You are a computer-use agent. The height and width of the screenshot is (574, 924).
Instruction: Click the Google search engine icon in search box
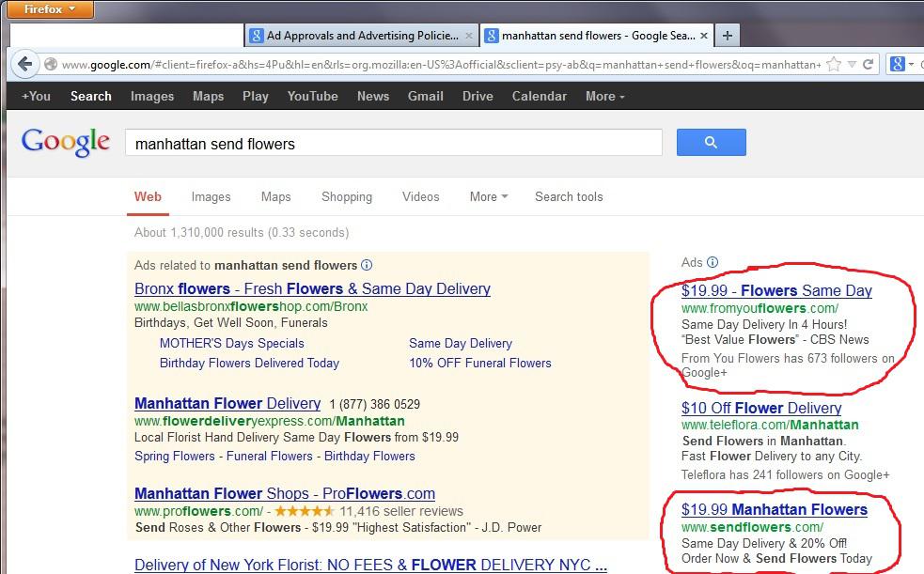pyautogui.click(x=898, y=64)
